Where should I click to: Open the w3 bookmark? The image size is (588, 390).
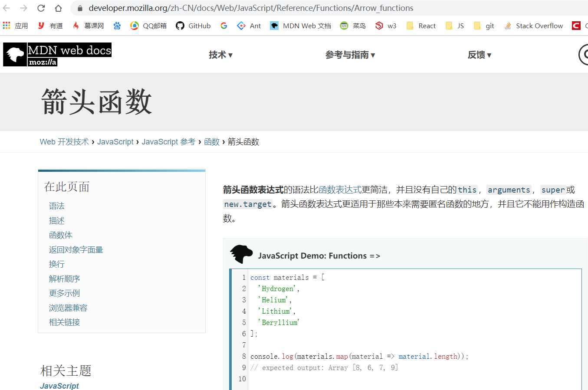click(x=386, y=26)
